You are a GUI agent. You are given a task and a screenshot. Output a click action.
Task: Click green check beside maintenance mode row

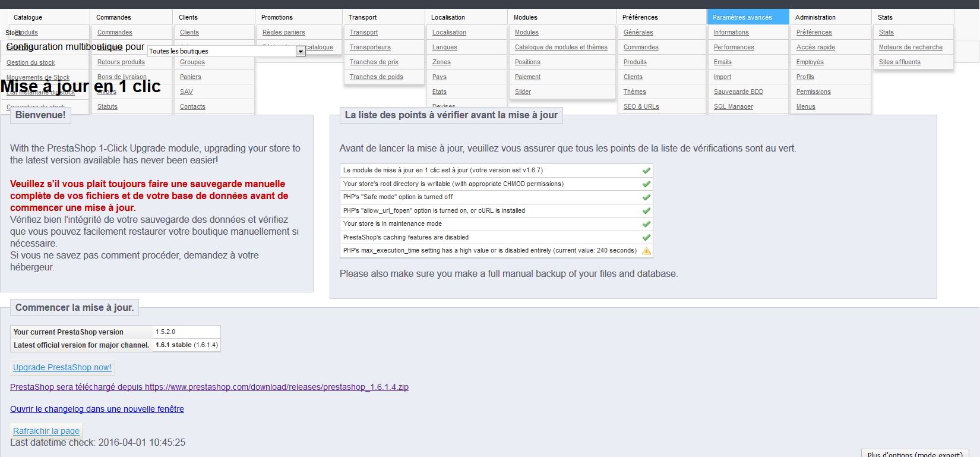click(646, 224)
